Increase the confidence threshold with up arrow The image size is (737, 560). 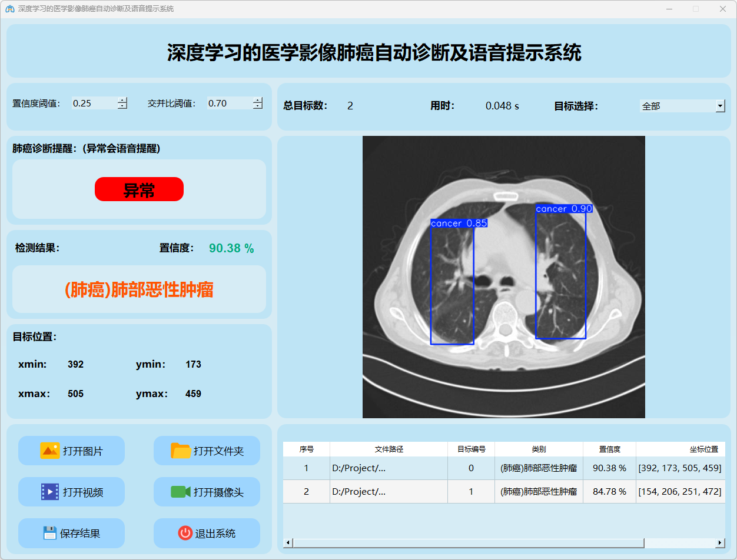122,100
